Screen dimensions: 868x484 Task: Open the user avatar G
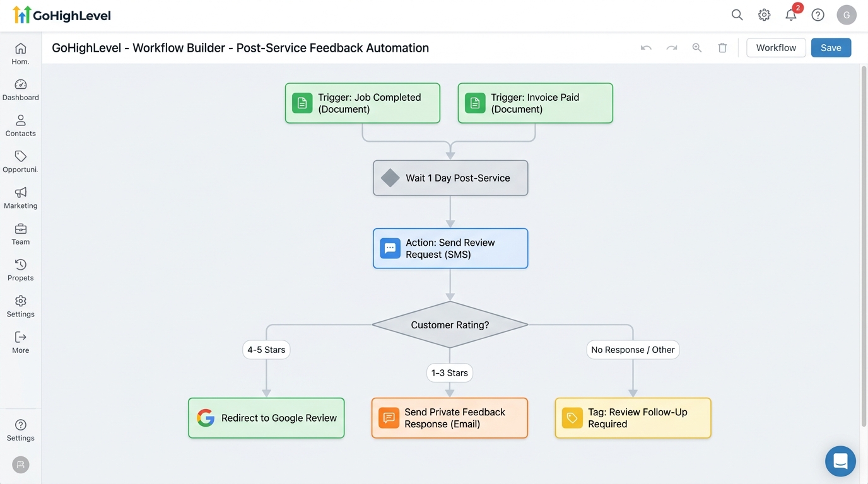pos(847,15)
